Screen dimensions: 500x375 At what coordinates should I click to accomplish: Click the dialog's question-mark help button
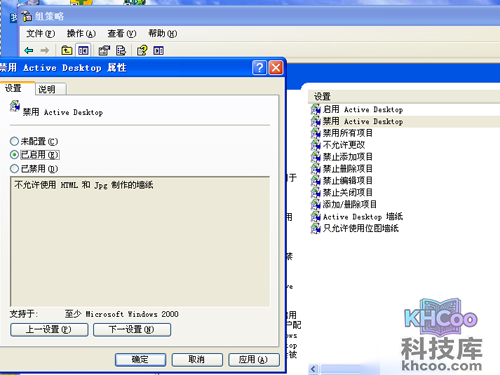(259, 68)
